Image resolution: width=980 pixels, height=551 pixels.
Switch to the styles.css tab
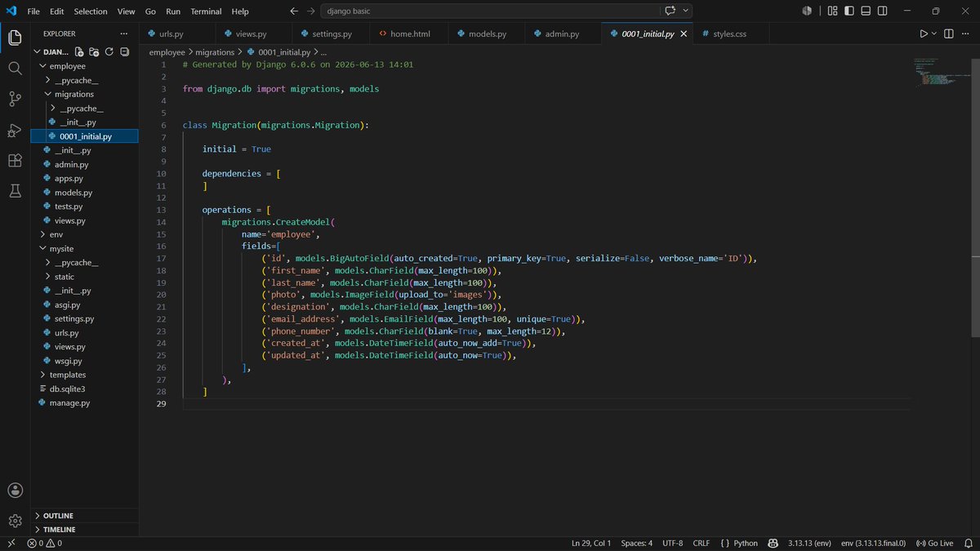coord(729,34)
